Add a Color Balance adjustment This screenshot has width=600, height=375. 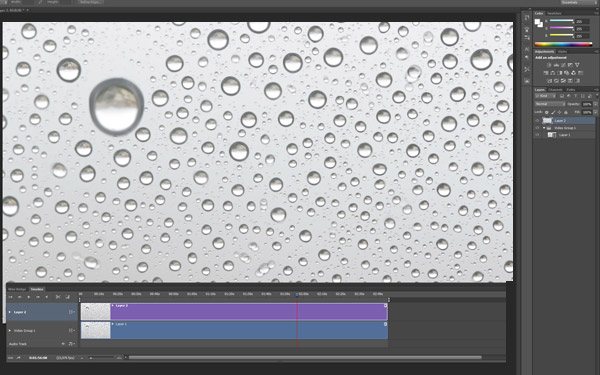pyautogui.click(x=553, y=73)
